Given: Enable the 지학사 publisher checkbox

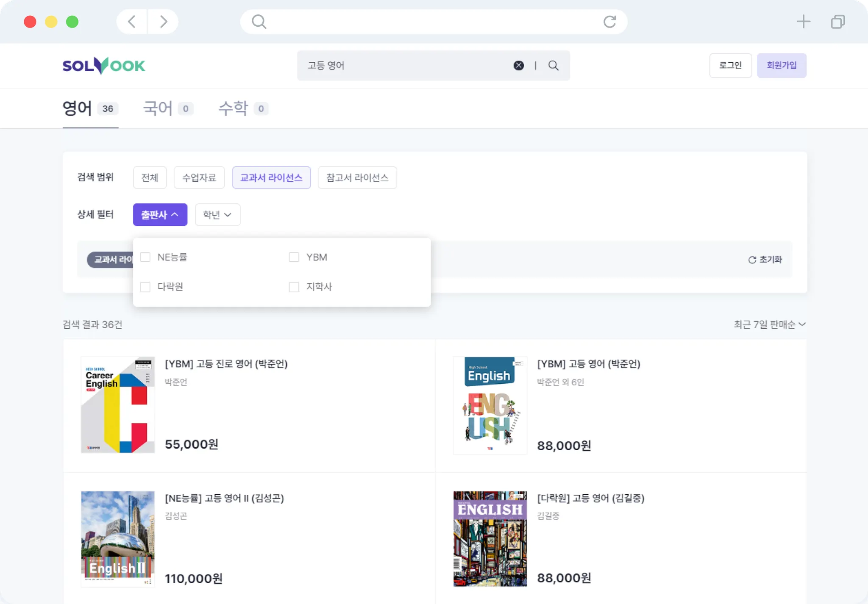Looking at the screenshot, I should click(294, 287).
